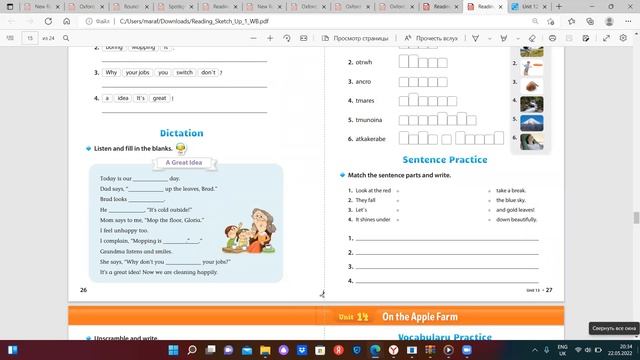Image resolution: width=640 pixels, height=360 pixels.
Task: Click the Свернуть все окна show desktop tooltip
Action: (613, 328)
